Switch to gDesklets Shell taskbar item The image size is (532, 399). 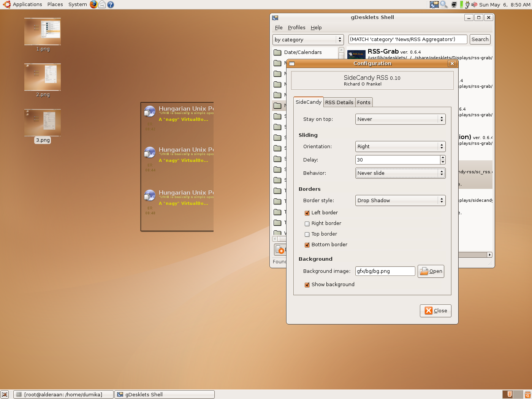point(165,394)
